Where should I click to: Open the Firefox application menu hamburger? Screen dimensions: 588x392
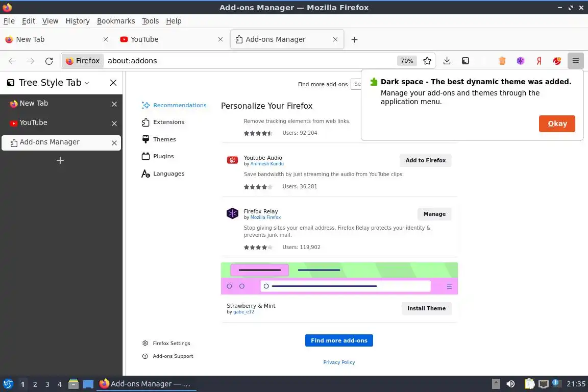pos(576,61)
